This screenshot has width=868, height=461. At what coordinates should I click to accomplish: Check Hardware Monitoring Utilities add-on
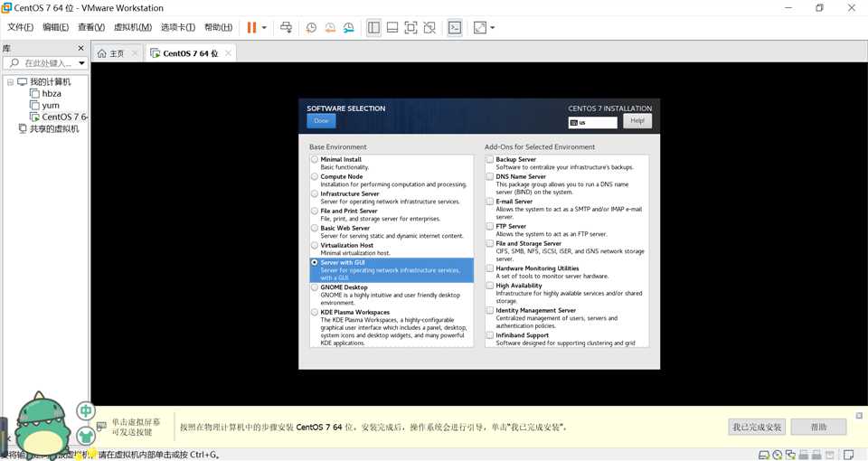pyautogui.click(x=490, y=268)
